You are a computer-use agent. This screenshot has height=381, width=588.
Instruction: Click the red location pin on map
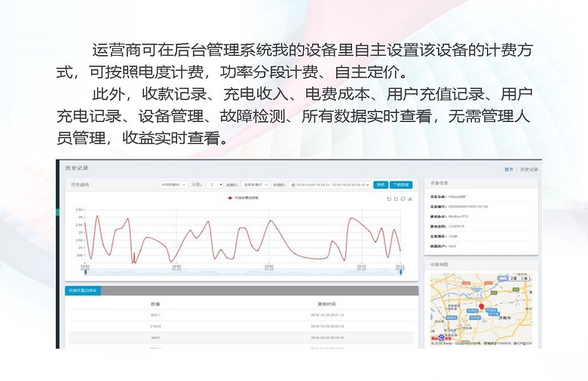point(480,307)
